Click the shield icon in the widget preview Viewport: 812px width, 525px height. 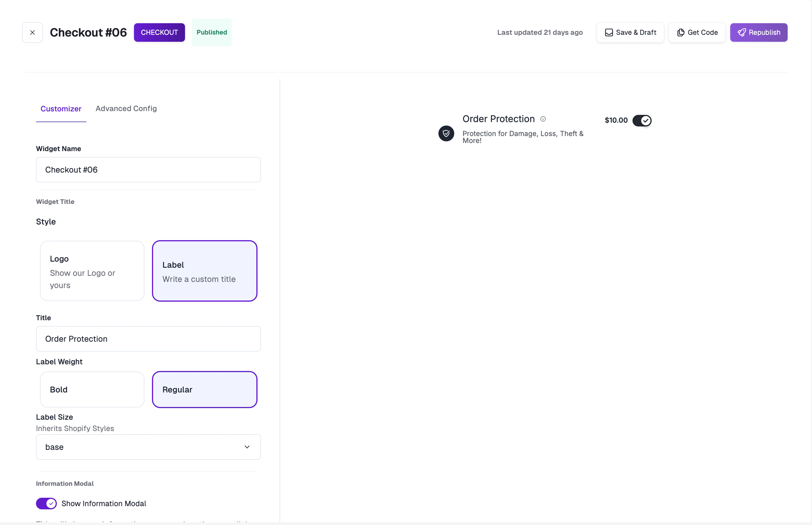(446, 133)
